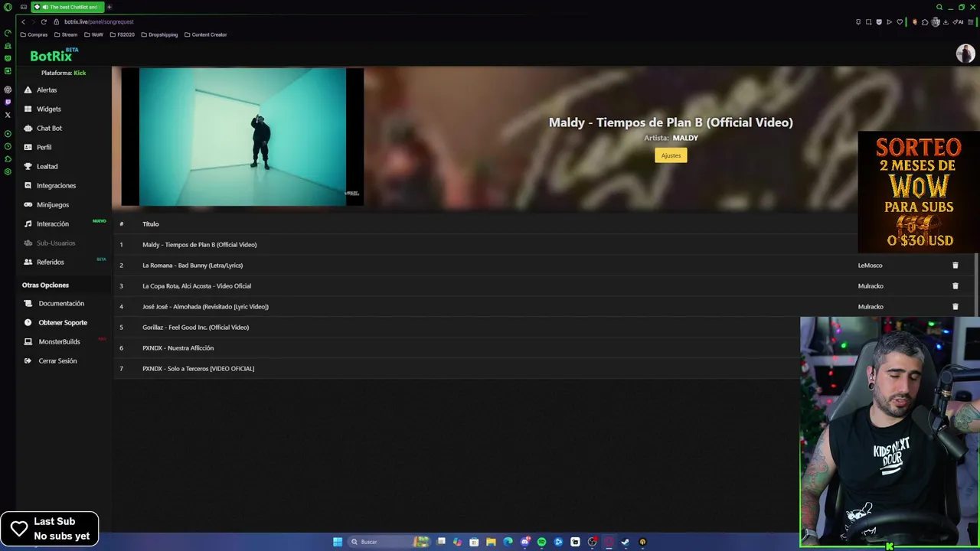The width and height of the screenshot is (980, 551).
Task: Open Spotify from the taskbar
Action: [541, 542]
